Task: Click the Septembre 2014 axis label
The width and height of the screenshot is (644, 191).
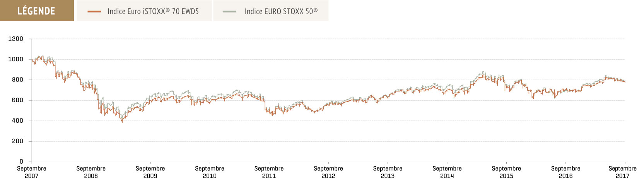Action: click(447, 172)
